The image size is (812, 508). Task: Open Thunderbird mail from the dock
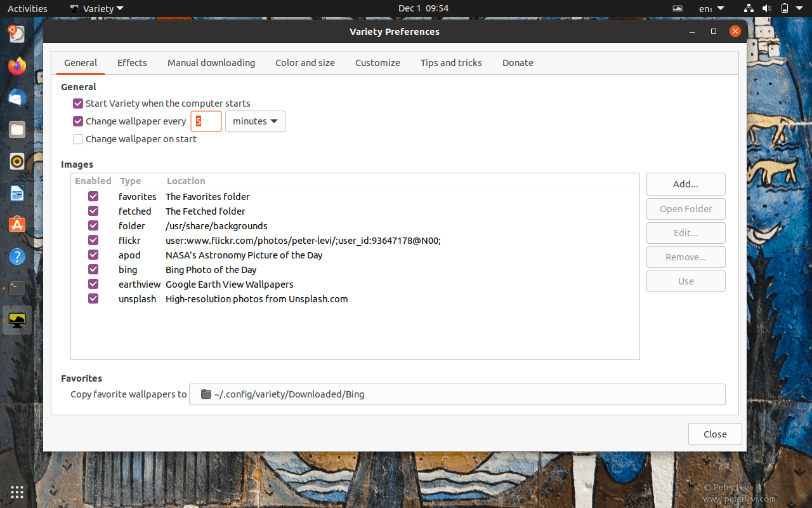point(17,98)
